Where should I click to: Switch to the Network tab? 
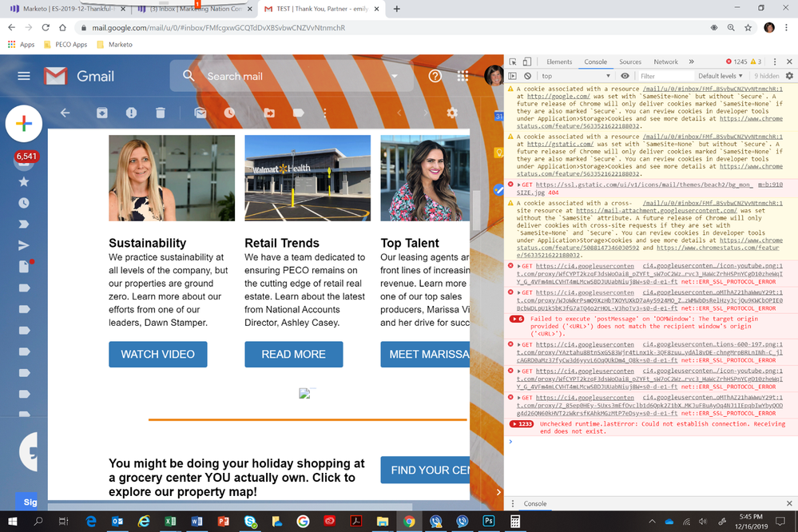tap(665, 62)
